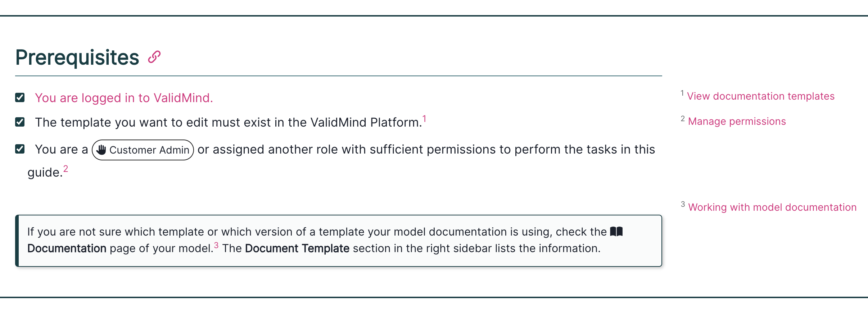This screenshot has width=868, height=310.
Task: Open the Manage permissions link
Action: pos(737,122)
